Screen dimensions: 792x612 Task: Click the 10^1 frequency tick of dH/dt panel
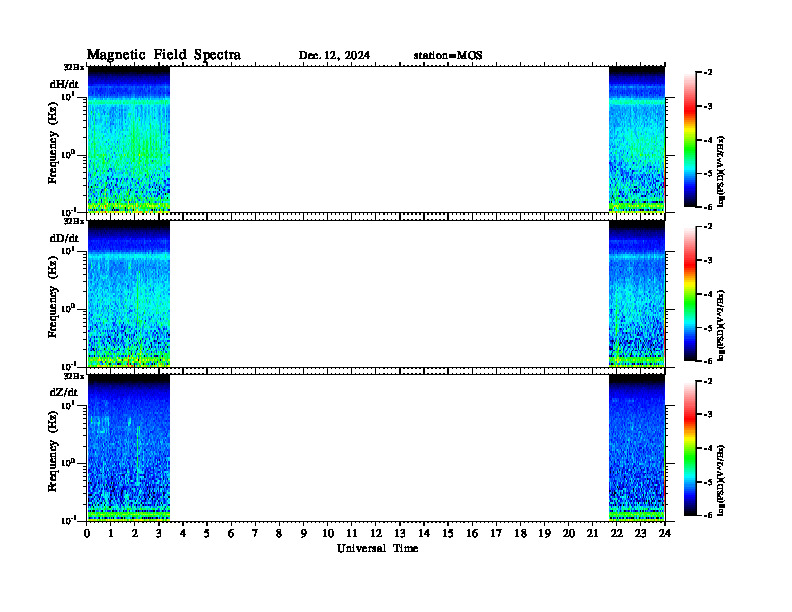(68, 96)
